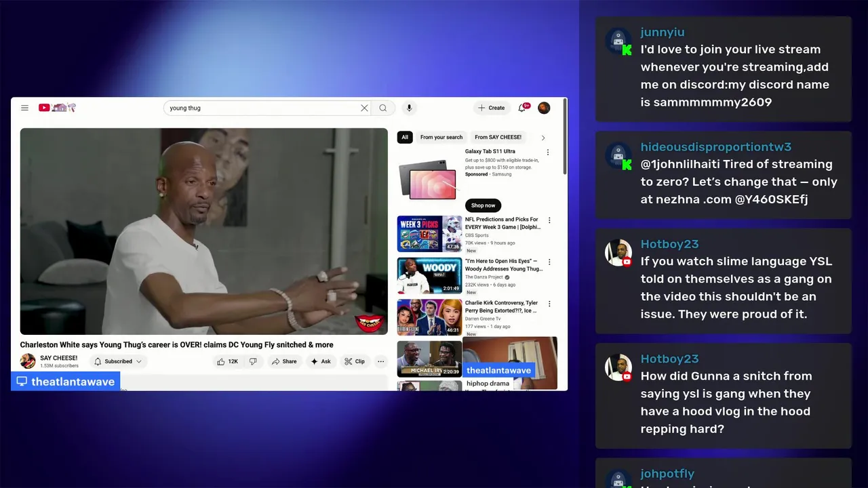Click the Galaxy Tab S11 Ultra ad title
868x488 pixels.
490,151
